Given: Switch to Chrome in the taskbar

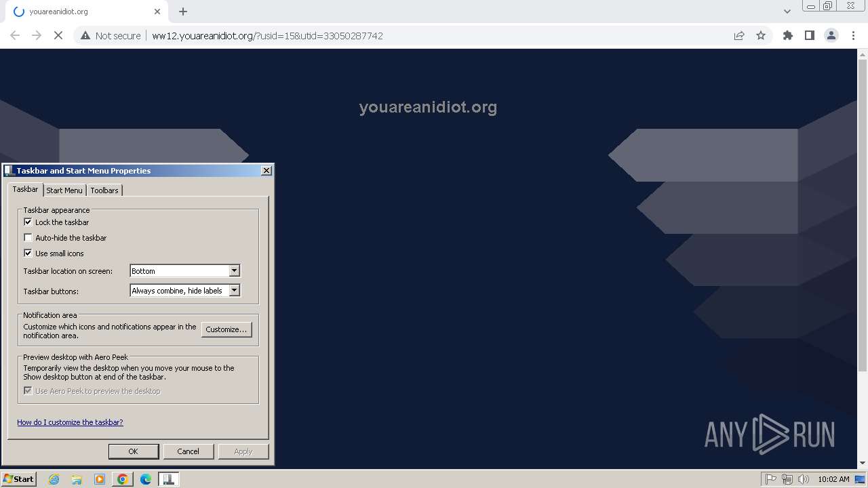Looking at the screenshot, I should pos(123,479).
